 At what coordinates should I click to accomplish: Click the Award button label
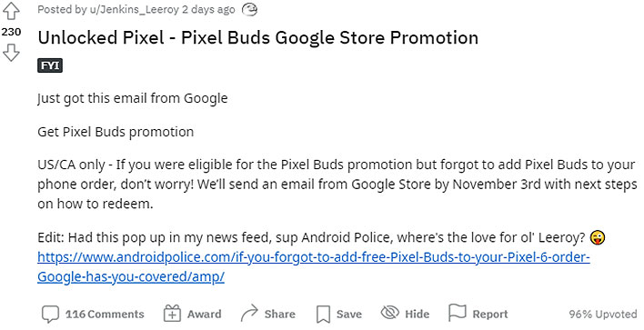[x=204, y=315]
